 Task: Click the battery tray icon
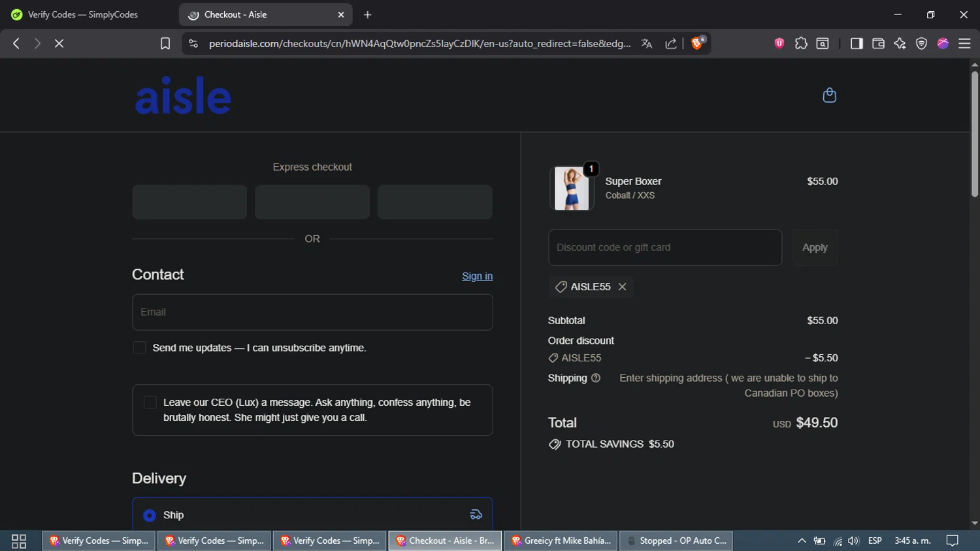[819, 541]
